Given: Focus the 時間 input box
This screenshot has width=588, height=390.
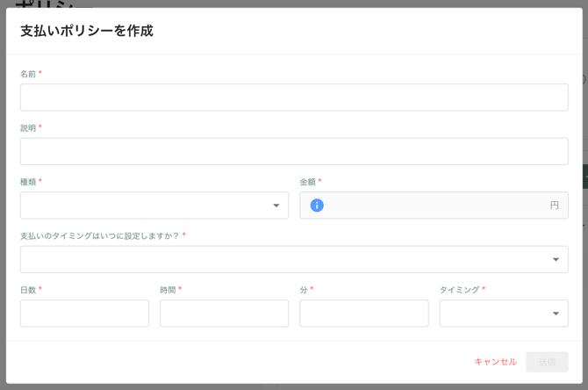Looking at the screenshot, I should coord(224,314).
